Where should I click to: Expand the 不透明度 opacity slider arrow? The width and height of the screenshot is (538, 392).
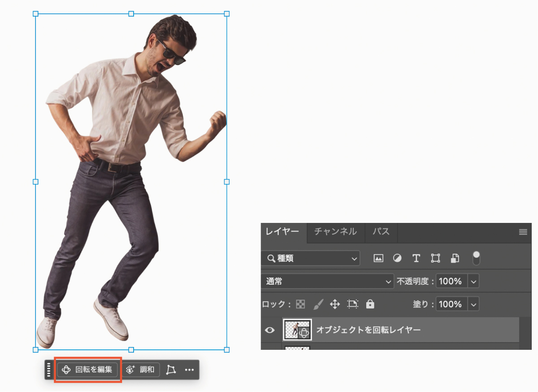(x=473, y=281)
